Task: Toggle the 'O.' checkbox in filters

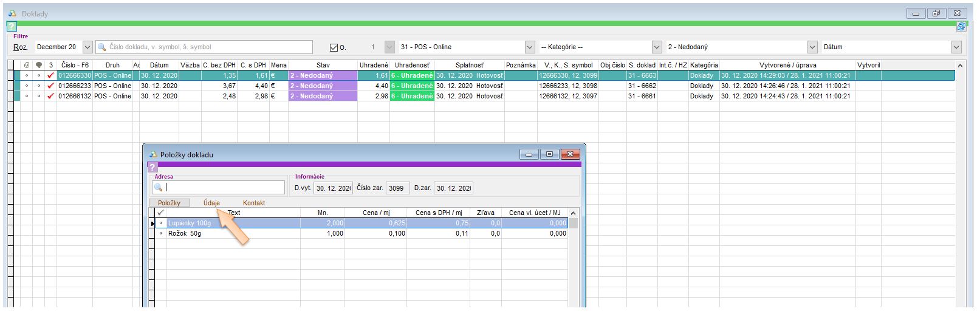Action: click(333, 47)
